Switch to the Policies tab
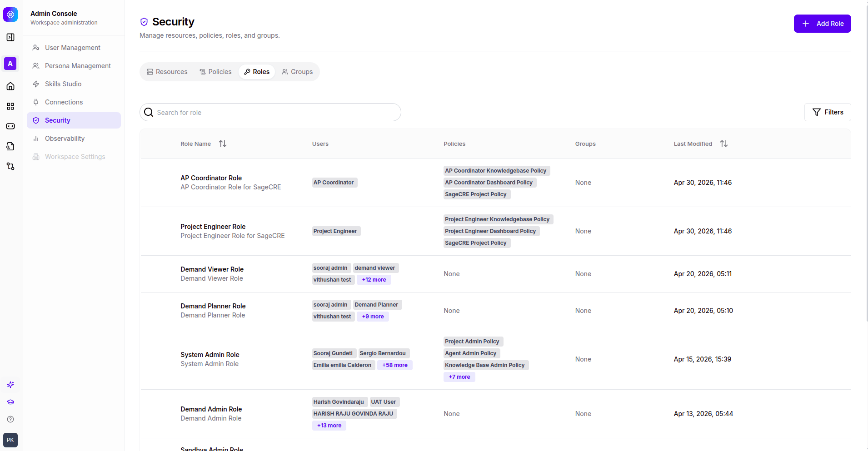 coord(215,72)
